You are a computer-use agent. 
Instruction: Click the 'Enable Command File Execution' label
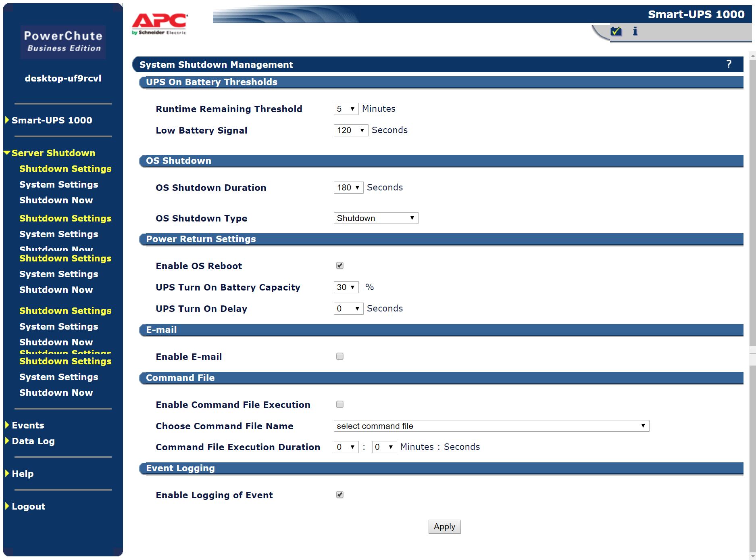pos(233,405)
